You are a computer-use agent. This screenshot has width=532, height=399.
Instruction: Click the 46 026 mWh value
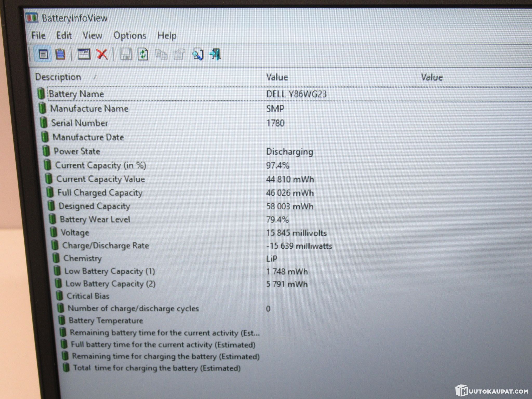[x=290, y=193]
